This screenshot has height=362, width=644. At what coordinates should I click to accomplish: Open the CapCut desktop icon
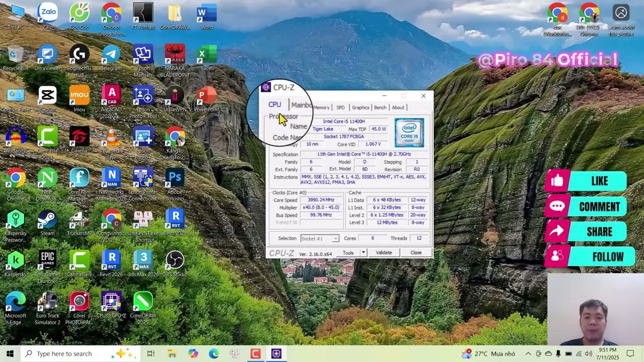(47, 99)
